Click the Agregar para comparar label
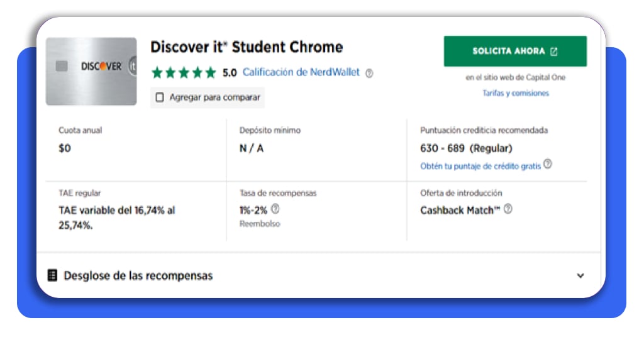Image resolution: width=644 pixels, height=337 pixels. [215, 97]
